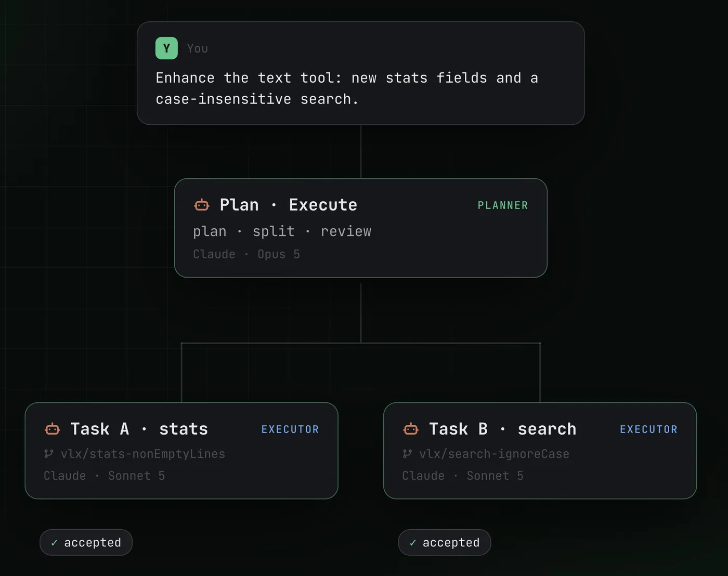
Task: Click the branch icon before vlx/stats-nonEmptyLines
Action: coord(49,454)
